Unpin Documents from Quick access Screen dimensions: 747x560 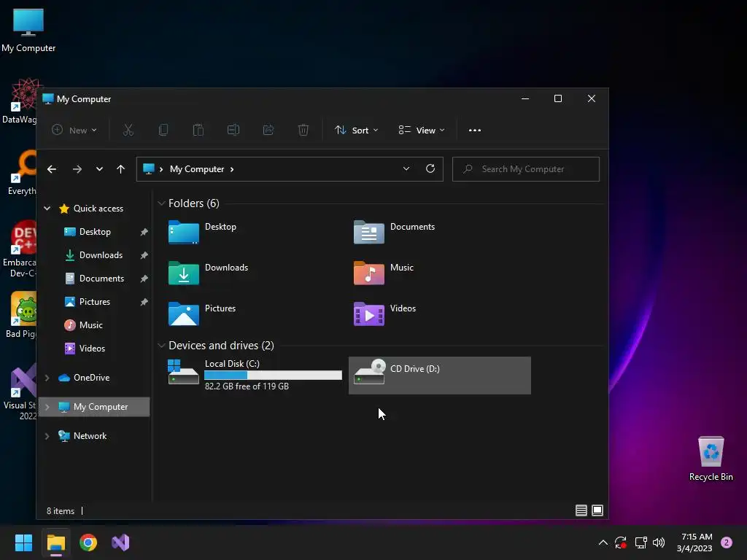coord(144,279)
